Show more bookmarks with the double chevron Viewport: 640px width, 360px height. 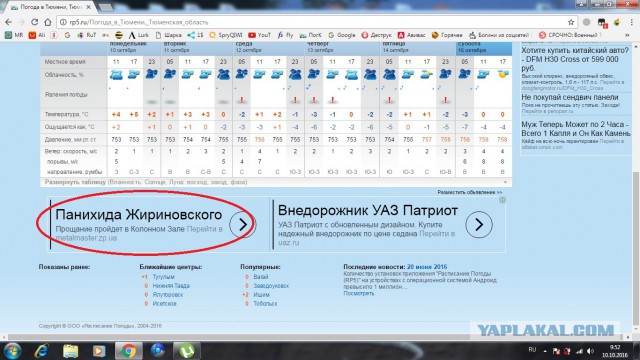627,35
